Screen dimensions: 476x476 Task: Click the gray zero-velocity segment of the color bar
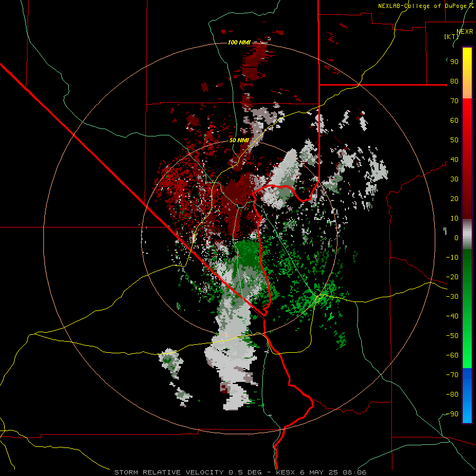[467, 234]
